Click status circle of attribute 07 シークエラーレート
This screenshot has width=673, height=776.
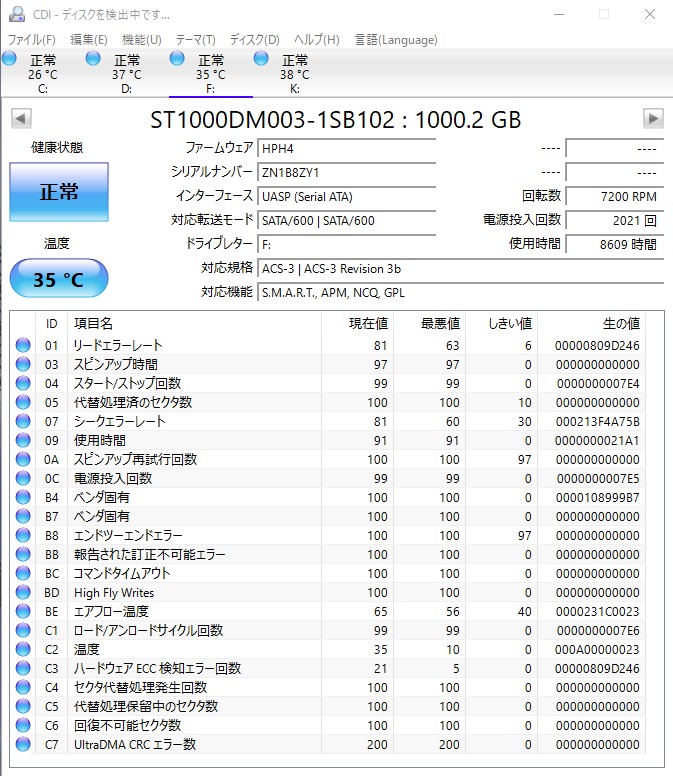click(23, 421)
